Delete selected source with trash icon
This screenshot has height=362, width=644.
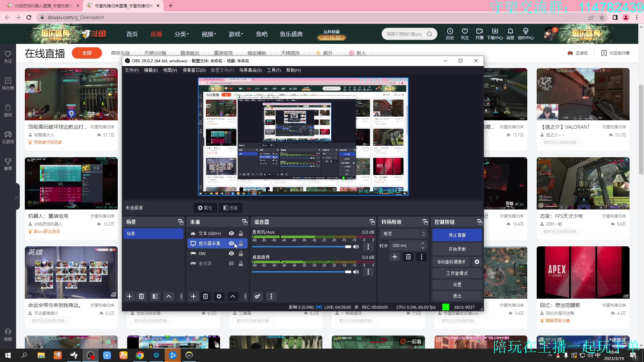(206, 296)
